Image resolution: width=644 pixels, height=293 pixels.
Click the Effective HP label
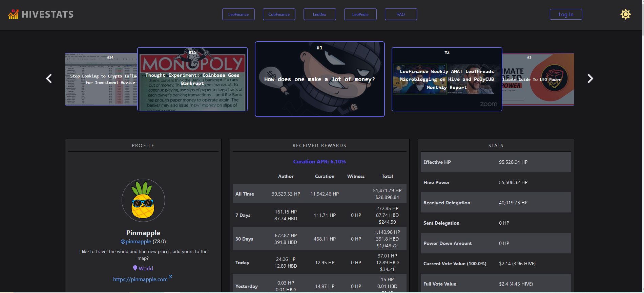(437, 162)
